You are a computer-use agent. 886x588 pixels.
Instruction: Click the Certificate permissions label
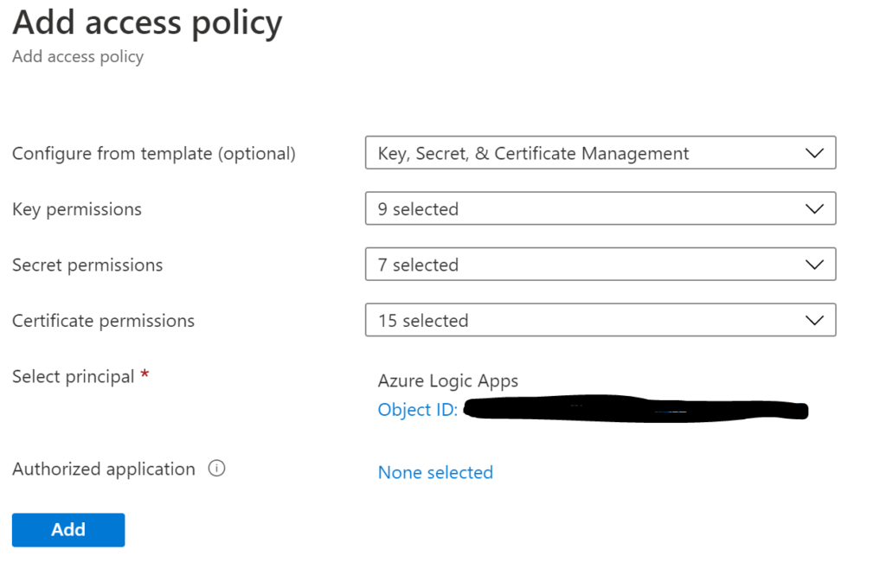point(103,321)
